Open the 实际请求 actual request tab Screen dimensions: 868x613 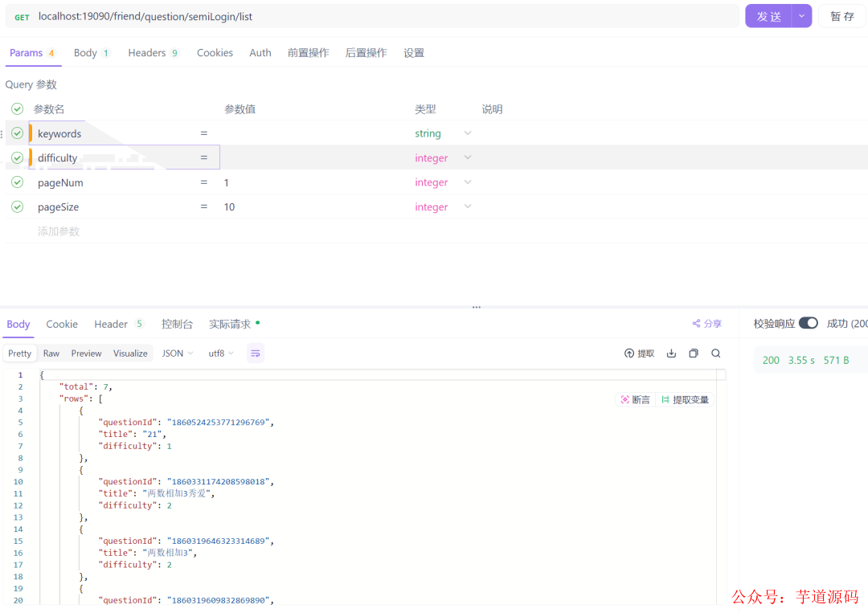click(x=233, y=325)
